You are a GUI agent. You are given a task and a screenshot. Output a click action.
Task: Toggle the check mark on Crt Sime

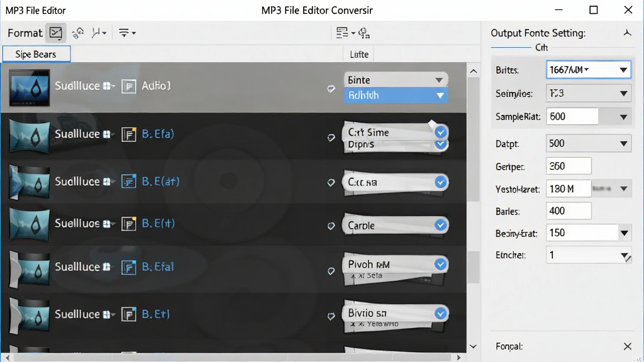[x=441, y=132]
